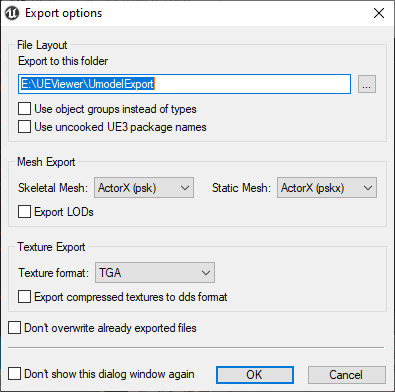The width and height of the screenshot is (395, 392).
Task: Click the Texture format label
Action: click(53, 273)
